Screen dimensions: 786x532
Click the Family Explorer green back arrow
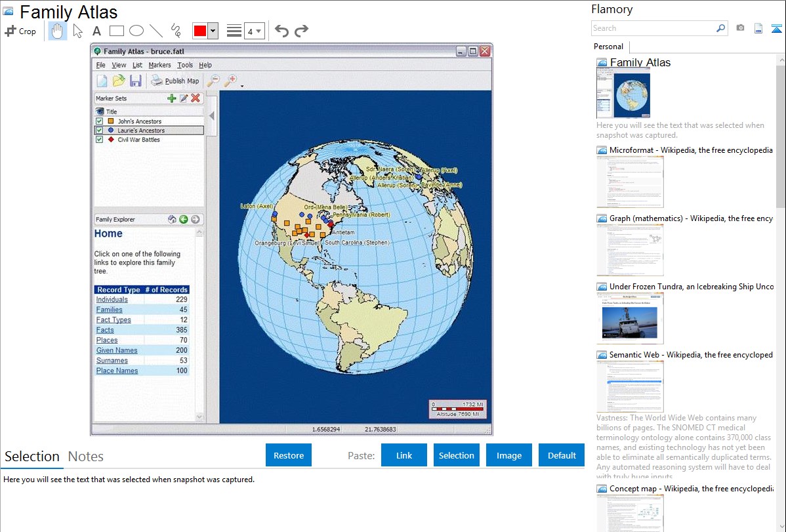(184, 219)
